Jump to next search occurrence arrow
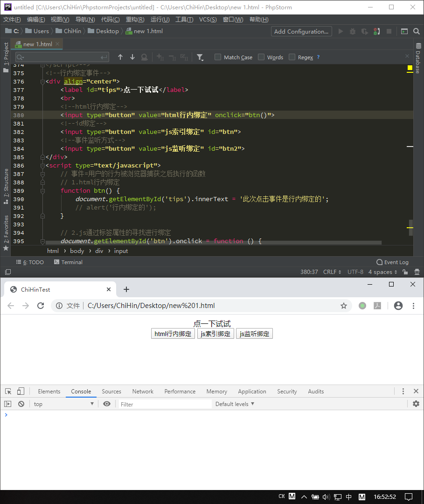424x504 pixels. click(x=132, y=57)
